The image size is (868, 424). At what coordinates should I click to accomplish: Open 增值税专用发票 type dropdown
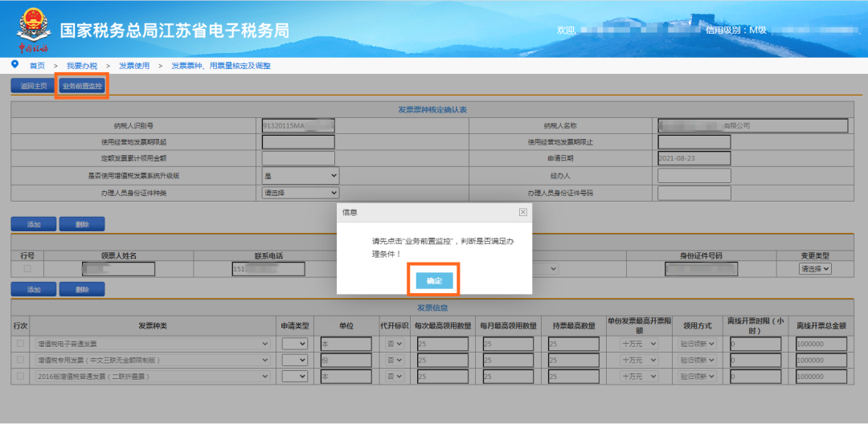[153, 360]
